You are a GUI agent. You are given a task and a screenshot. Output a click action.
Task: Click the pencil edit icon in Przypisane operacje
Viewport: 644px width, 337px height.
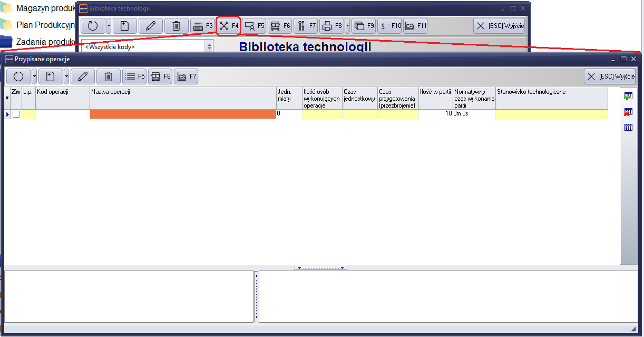[82, 76]
